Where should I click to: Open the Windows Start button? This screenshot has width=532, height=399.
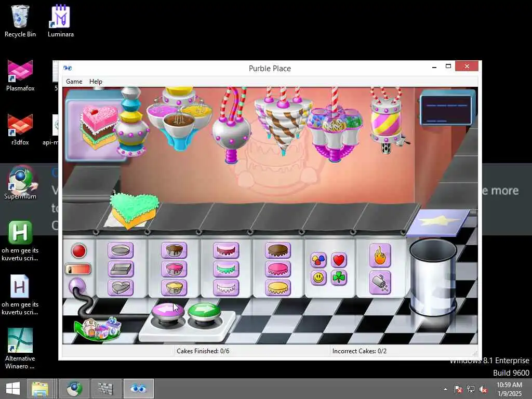(x=13, y=389)
